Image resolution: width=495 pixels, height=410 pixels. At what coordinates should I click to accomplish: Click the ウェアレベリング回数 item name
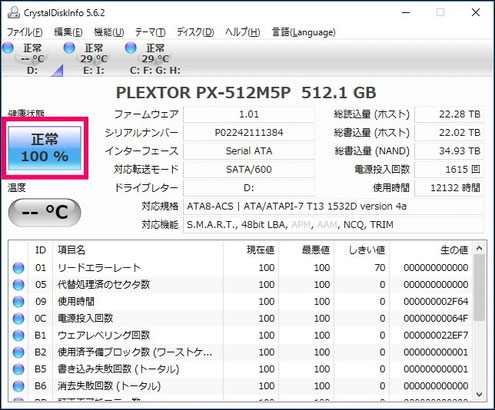pyautogui.click(x=104, y=335)
